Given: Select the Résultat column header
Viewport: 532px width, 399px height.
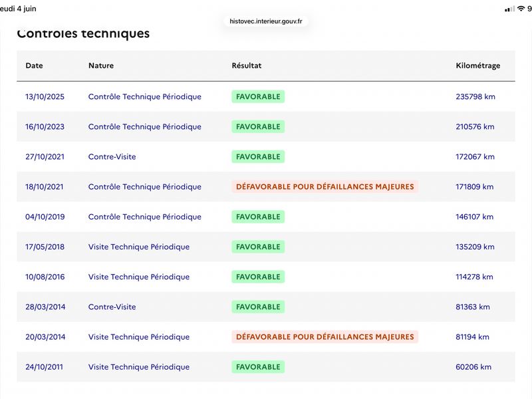Looking at the screenshot, I should pyautogui.click(x=247, y=65).
